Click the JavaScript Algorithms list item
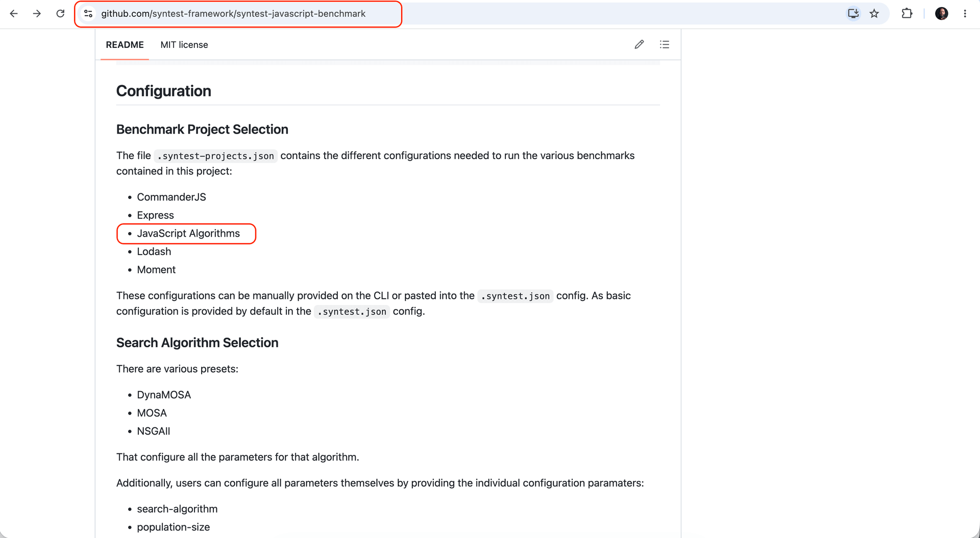Screen dimensions: 980x538 pos(188,234)
